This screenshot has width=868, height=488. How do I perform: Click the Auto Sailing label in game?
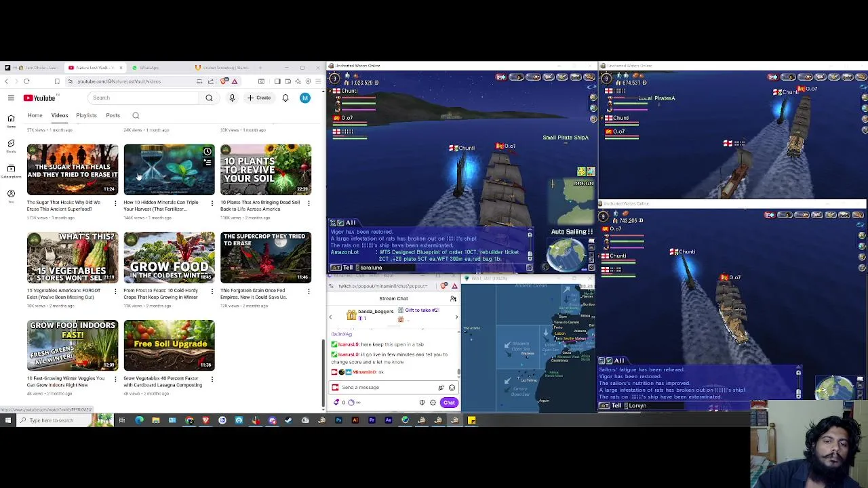pyautogui.click(x=572, y=232)
